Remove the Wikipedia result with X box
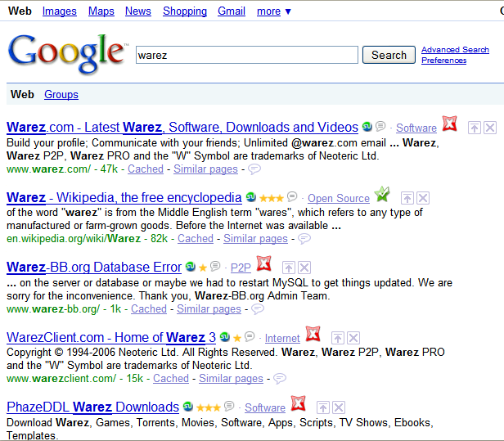This screenshot has height=441, width=504. 423,198
